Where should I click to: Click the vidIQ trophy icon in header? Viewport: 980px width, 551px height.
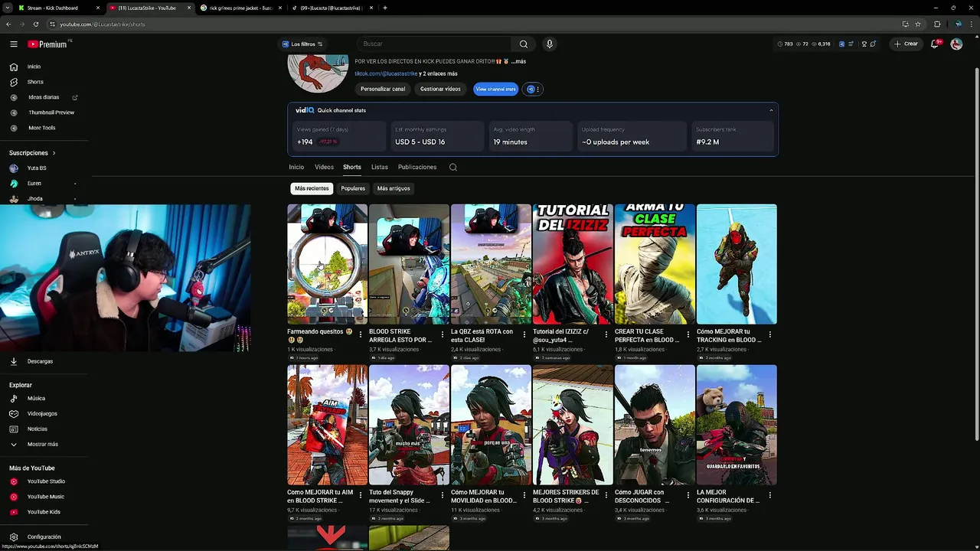pyautogui.click(x=864, y=44)
